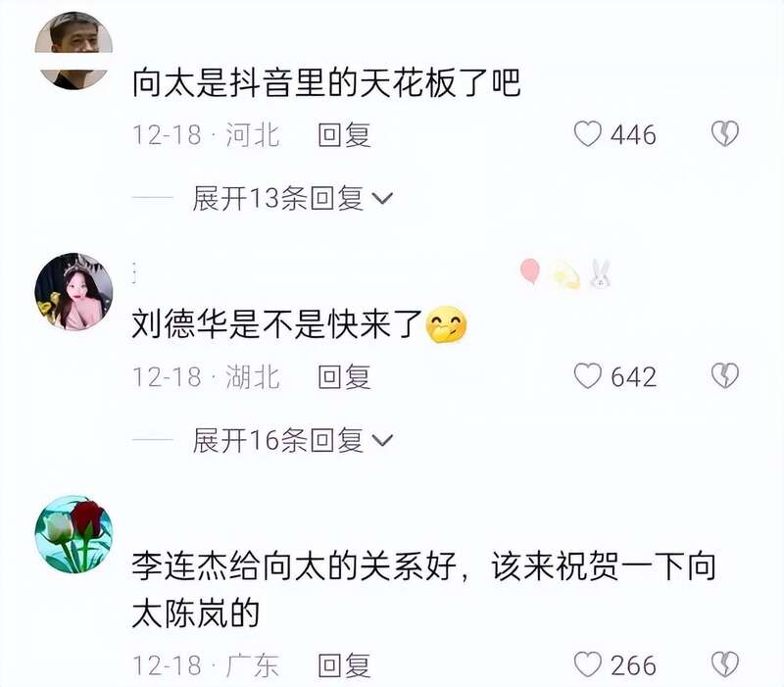
Task: Open the roses profile avatar
Action: coord(73,535)
